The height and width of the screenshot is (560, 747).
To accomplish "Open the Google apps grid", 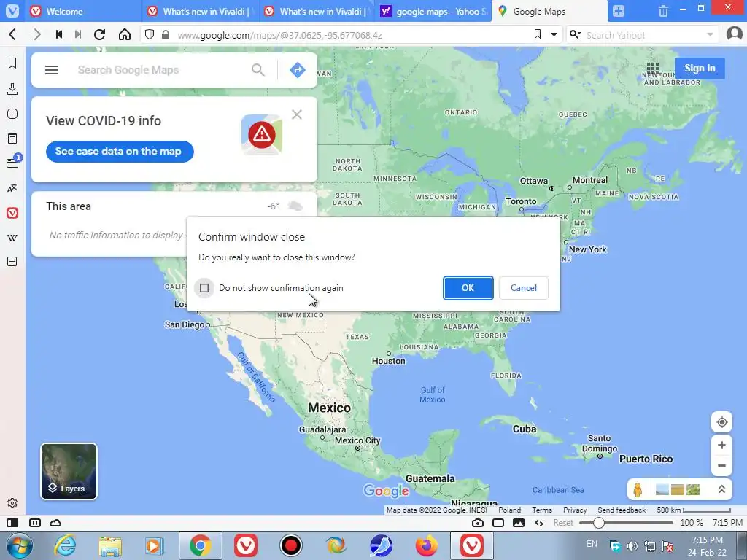I will tap(653, 68).
